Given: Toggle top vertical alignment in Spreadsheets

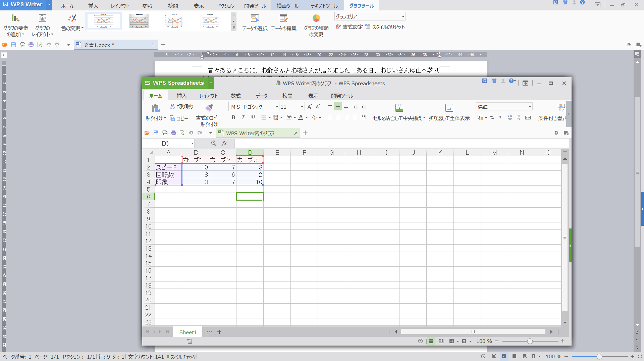Looking at the screenshot, I should (x=330, y=106).
